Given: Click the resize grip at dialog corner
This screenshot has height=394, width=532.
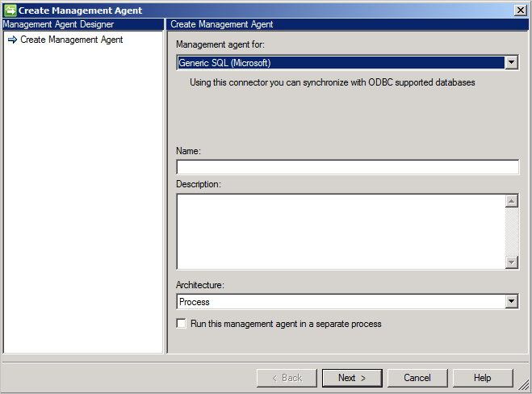Looking at the screenshot, I should tap(524, 385).
